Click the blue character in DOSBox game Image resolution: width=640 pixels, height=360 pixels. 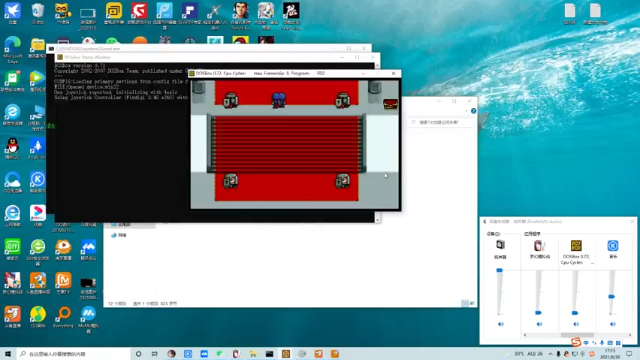click(x=279, y=100)
